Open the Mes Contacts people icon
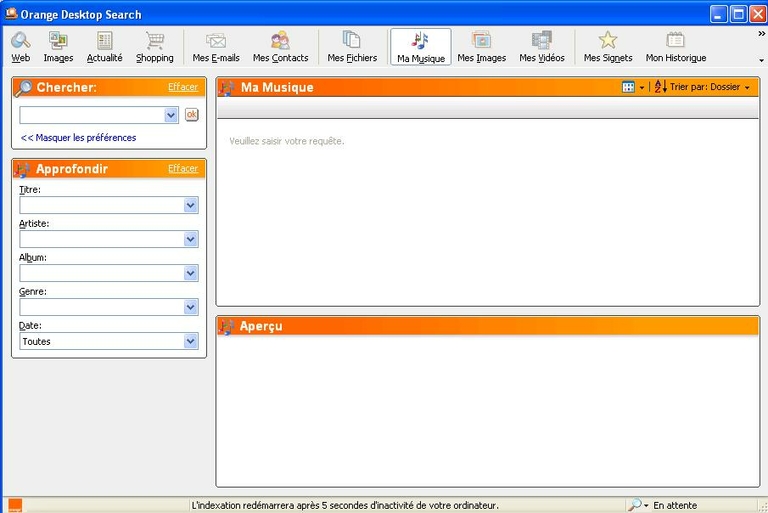Screen dimensions: 768x513 tap(280, 40)
